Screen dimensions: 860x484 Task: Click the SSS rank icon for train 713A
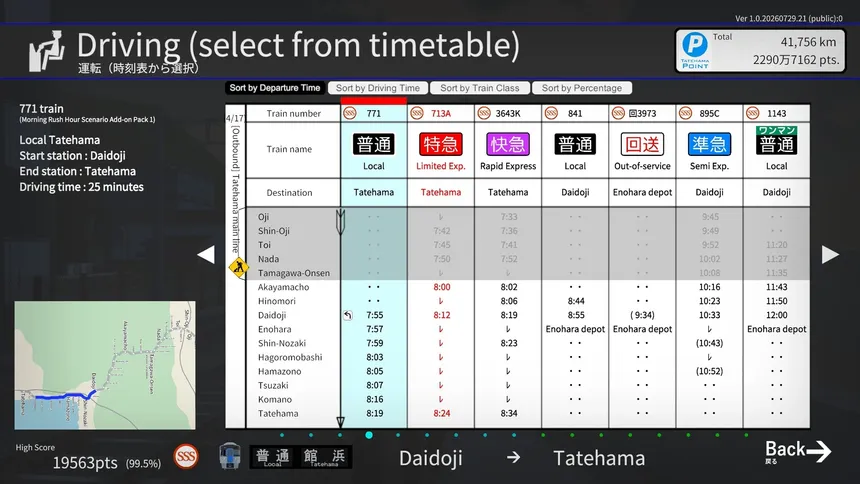(417, 113)
